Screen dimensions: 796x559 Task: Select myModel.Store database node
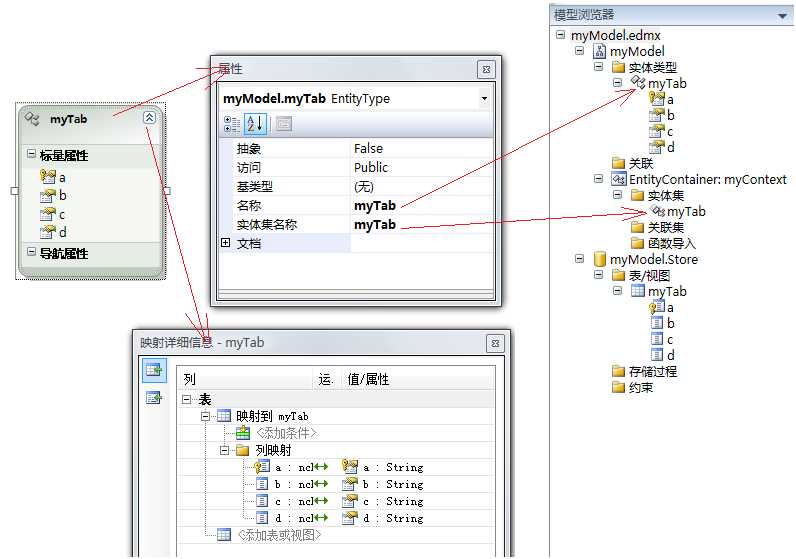646,259
